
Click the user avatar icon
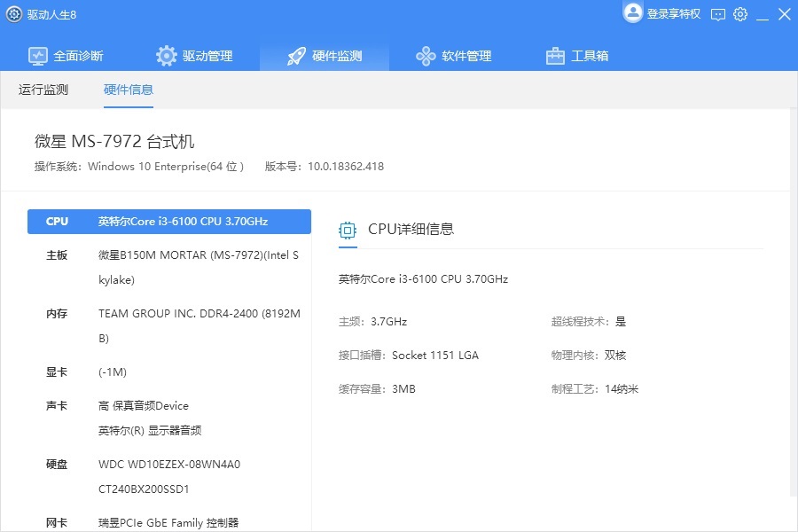pos(633,12)
